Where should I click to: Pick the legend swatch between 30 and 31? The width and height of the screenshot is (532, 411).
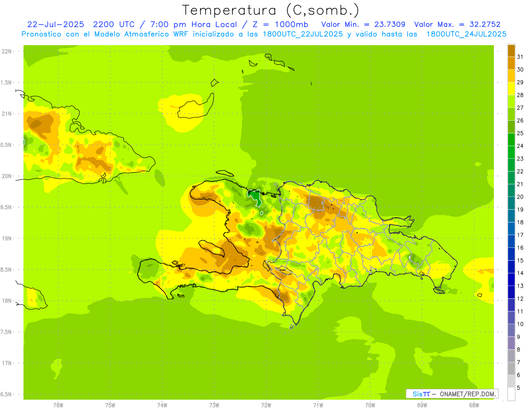[x=511, y=63]
